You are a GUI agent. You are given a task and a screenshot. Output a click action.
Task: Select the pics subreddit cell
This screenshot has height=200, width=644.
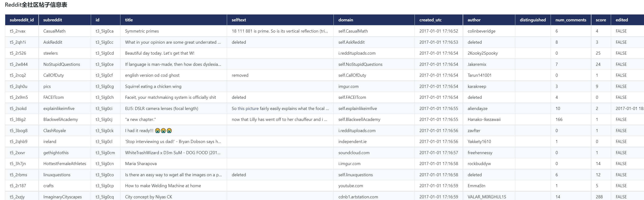click(65, 86)
